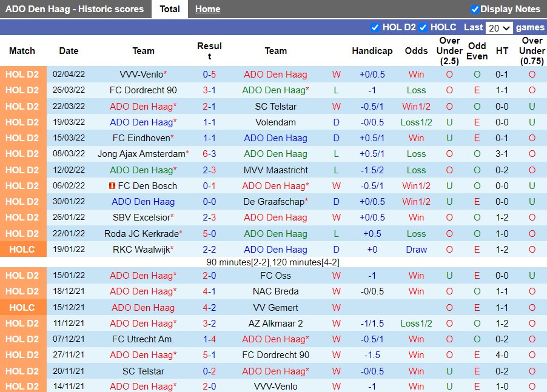Toggle the Display Notes checkbox
The width and height of the screenshot is (547, 392).
coord(475,9)
